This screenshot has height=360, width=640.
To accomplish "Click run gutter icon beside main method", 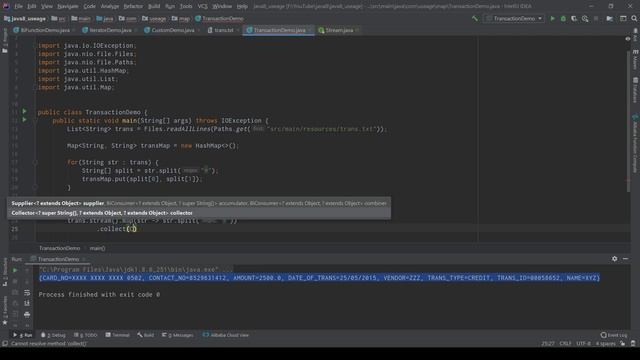I will coord(24,120).
